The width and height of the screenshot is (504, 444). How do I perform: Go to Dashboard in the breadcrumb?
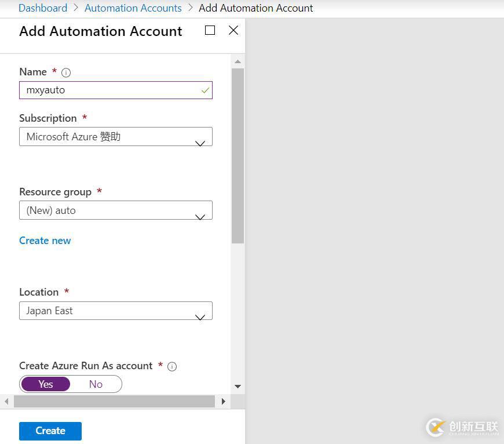pos(43,8)
